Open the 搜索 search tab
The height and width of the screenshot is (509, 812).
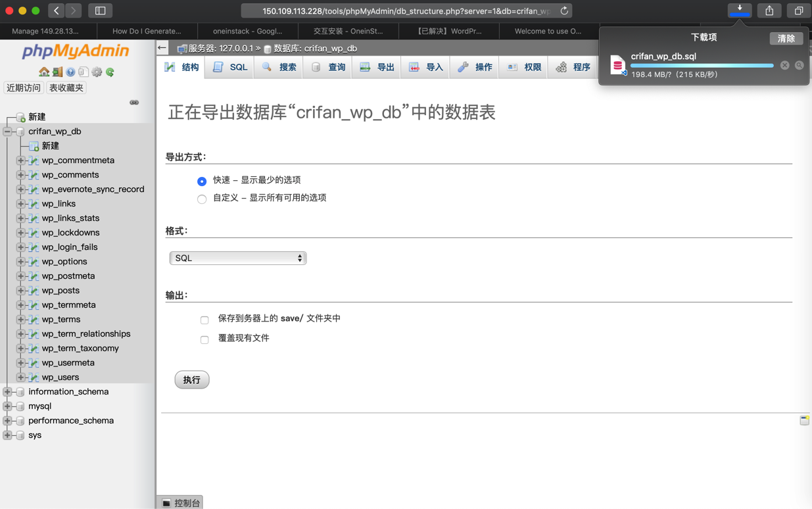[279, 67]
